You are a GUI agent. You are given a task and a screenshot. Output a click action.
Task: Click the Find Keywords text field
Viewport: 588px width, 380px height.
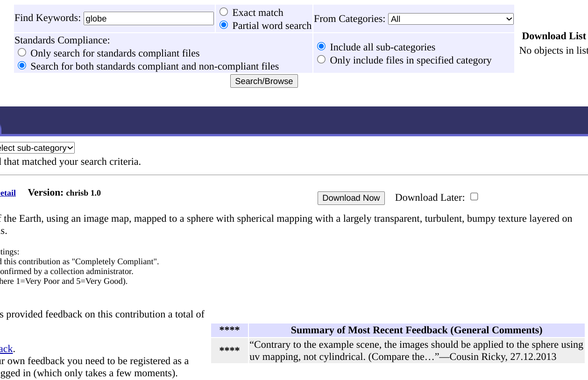(x=149, y=19)
